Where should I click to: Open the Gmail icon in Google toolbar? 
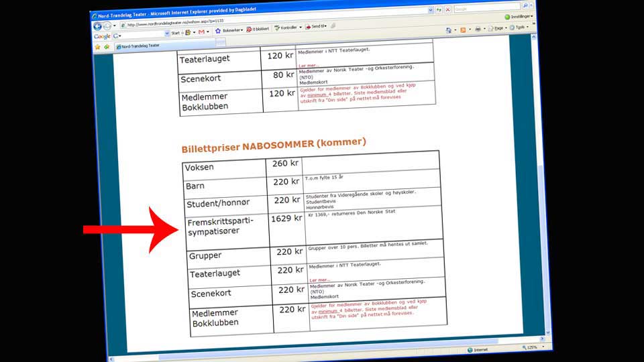click(x=201, y=32)
